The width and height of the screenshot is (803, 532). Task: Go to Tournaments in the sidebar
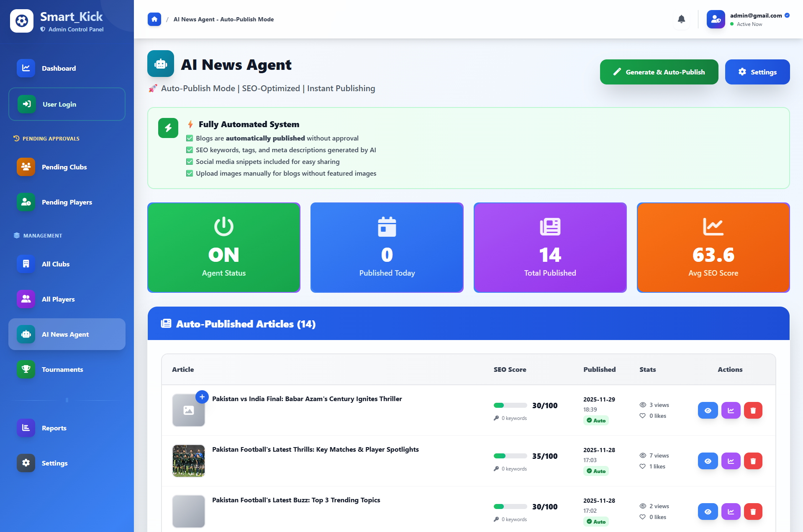click(x=62, y=369)
